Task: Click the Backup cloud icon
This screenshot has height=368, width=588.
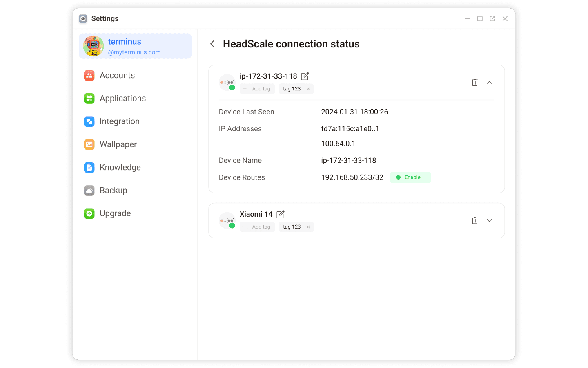Action: tap(89, 191)
